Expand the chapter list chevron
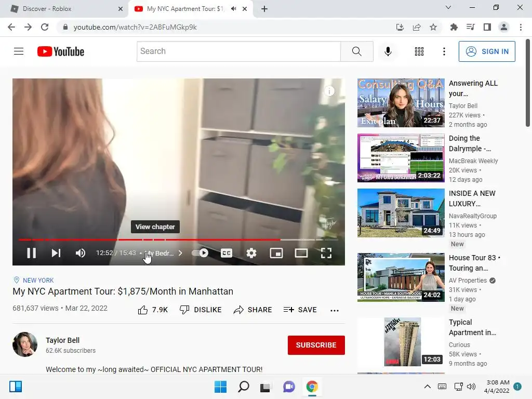 [180, 253]
